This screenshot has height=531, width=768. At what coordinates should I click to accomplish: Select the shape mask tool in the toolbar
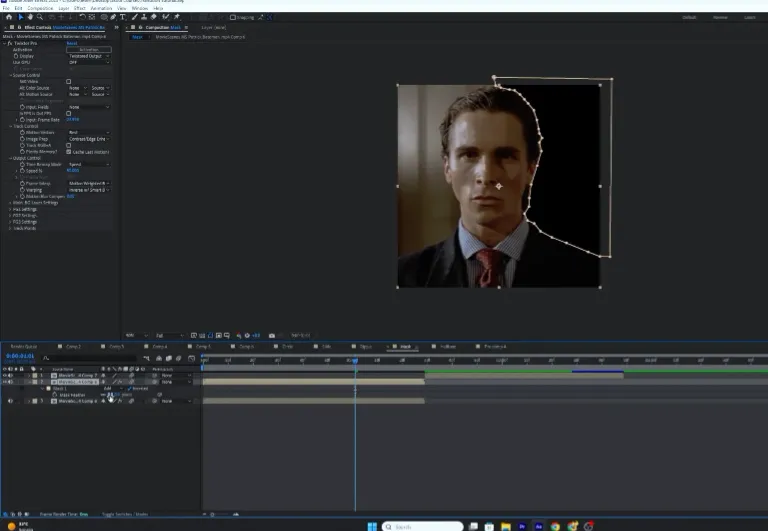[x=104, y=17]
